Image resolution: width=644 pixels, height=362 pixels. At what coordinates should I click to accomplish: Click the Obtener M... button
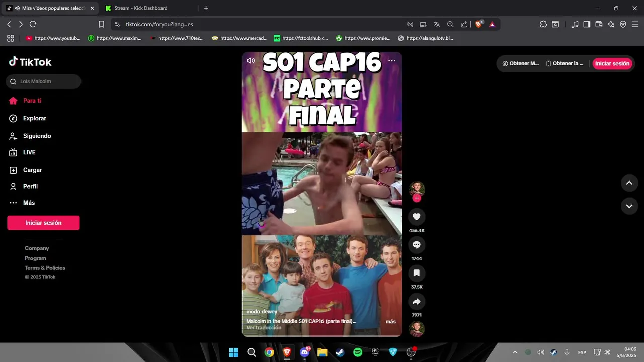[521, 63]
